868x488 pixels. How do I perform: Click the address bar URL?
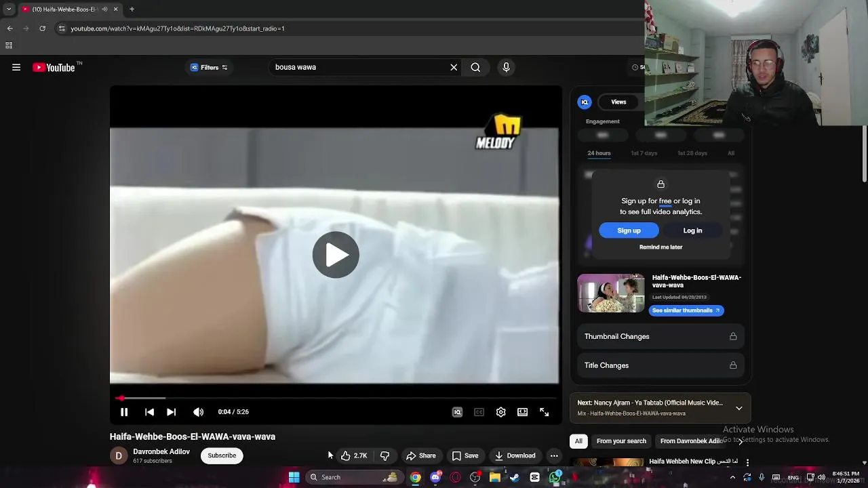click(178, 28)
